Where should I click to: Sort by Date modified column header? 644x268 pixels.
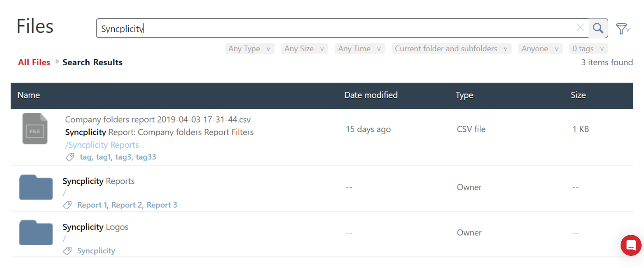[371, 95]
